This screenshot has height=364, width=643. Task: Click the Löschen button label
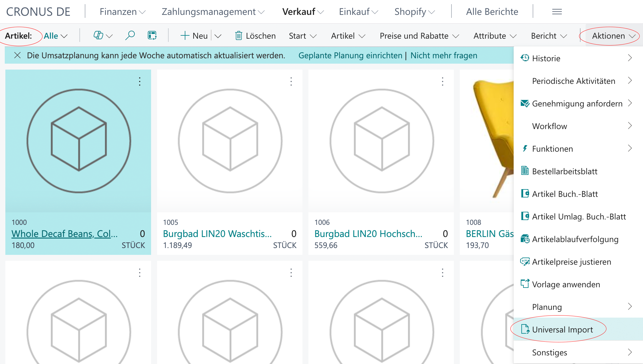click(261, 36)
